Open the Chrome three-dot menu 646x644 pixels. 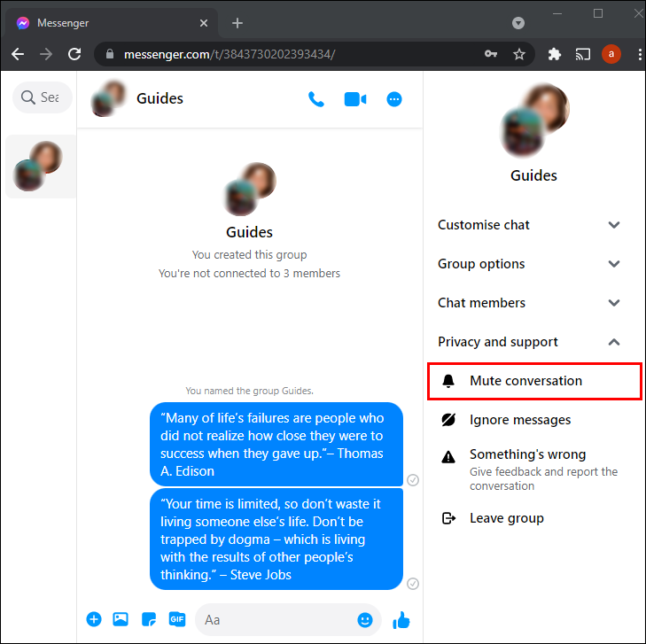click(x=640, y=54)
